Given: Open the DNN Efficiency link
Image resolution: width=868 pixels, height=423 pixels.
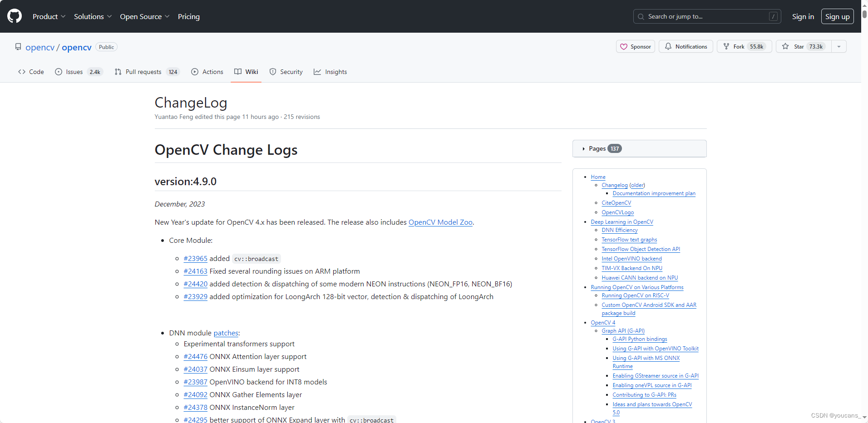Looking at the screenshot, I should coord(619,230).
